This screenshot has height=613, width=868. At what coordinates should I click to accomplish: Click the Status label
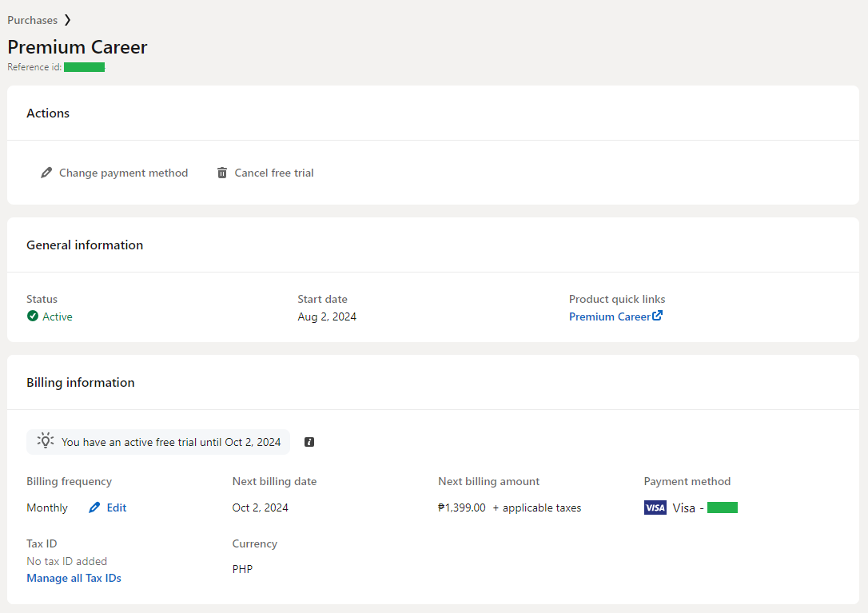click(x=42, y=299)
